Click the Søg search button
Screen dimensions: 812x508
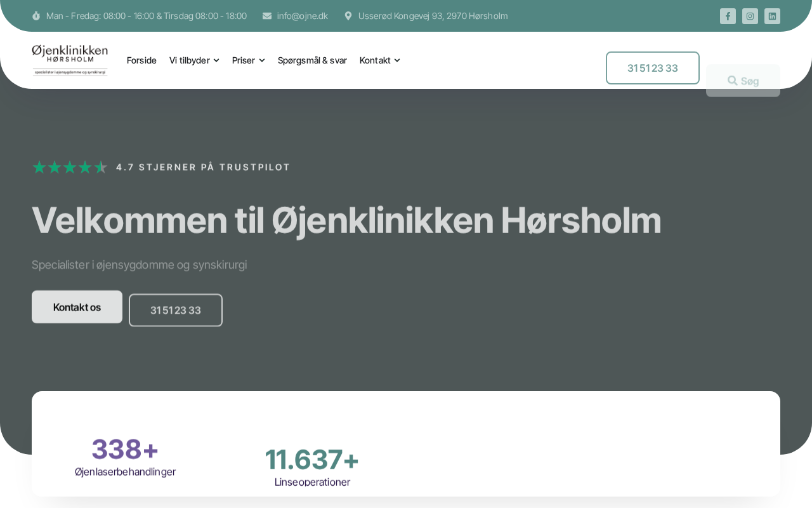coord(743,81)
